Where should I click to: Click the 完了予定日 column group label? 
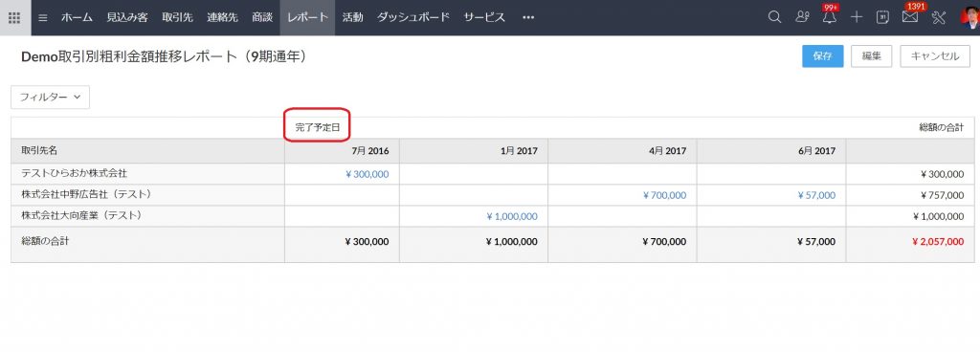[318, 127]
